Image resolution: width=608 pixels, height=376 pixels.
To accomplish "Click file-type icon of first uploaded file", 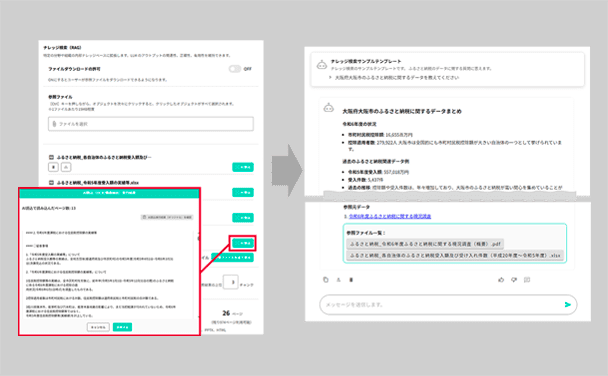I will tap(51, 157).
